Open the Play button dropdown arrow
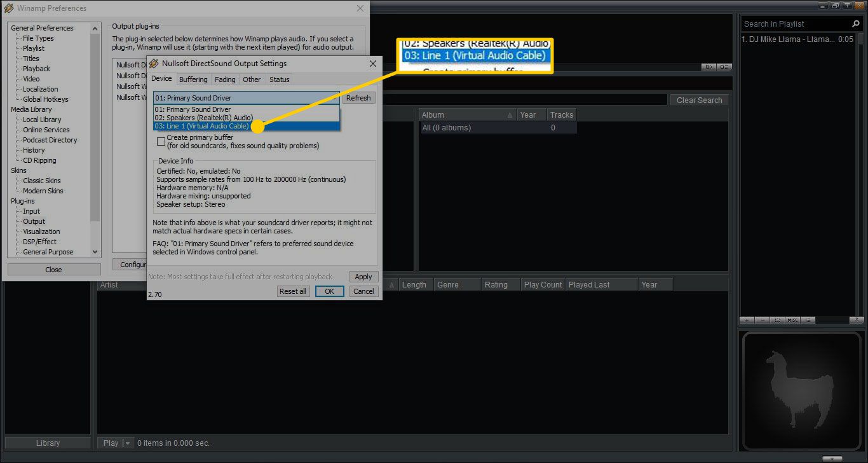868x463 pixels. click(128, 443)
